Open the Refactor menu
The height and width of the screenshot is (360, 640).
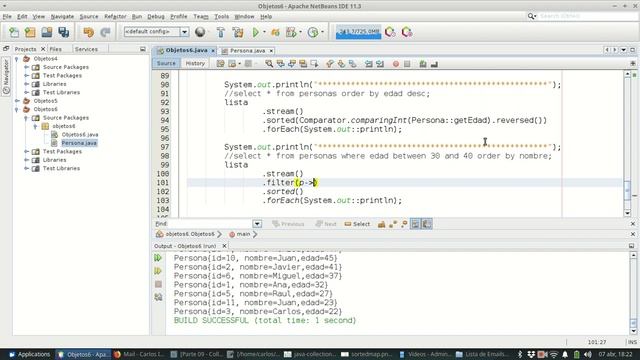pyautogui.click(x=115, y=16)
